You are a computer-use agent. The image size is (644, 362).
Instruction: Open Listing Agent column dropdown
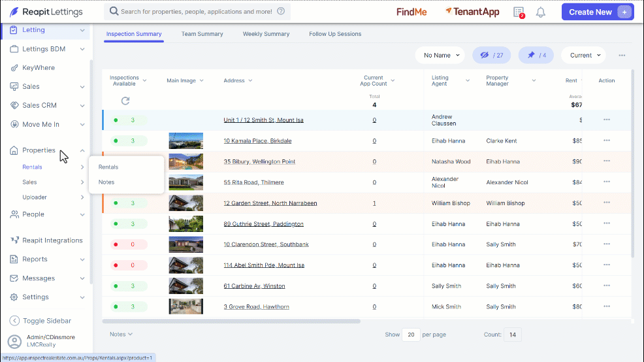(x=468, y=80)
